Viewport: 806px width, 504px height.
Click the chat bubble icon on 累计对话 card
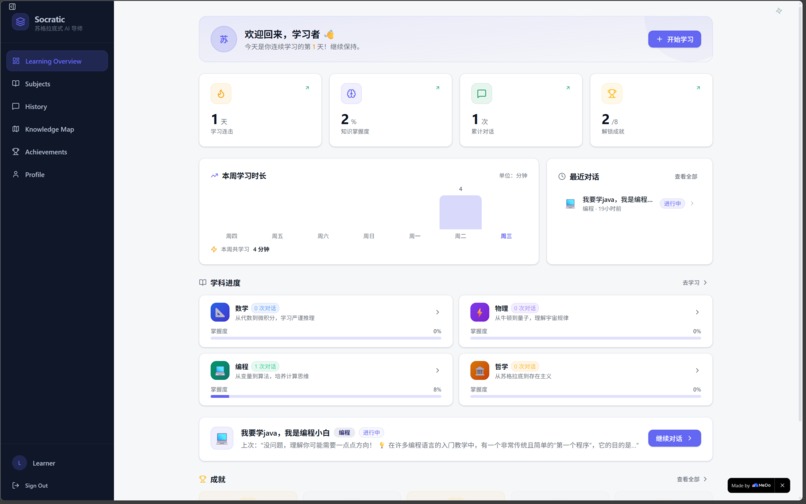pyautogui.click(x=482, y=94)
